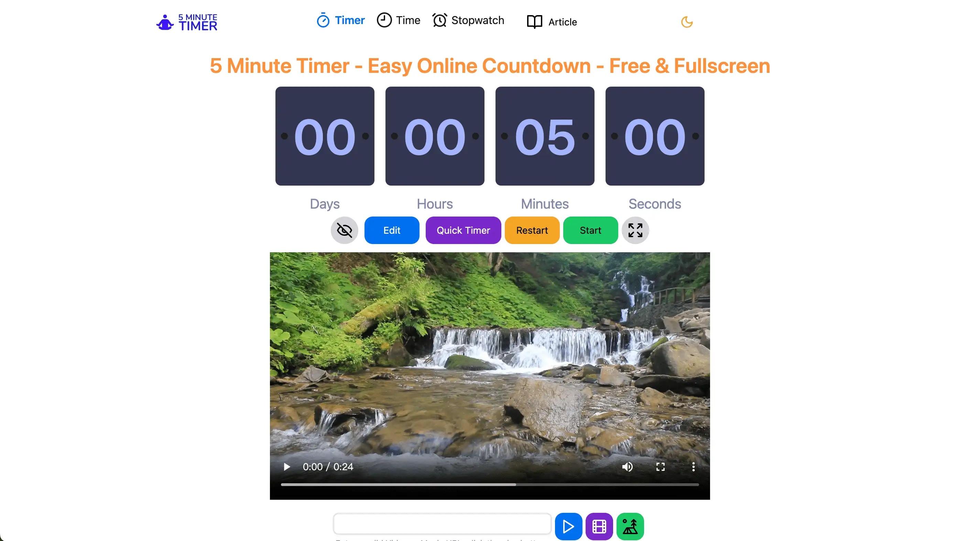Click the blue Edit button
This screenshot has height=541, width=980.
[392, 230]
